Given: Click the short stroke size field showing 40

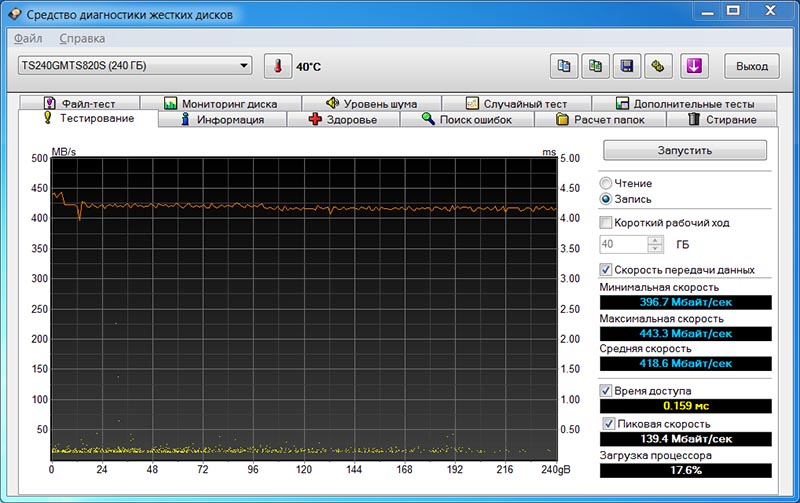Looking at the screenshot, I should pos(623,244).
